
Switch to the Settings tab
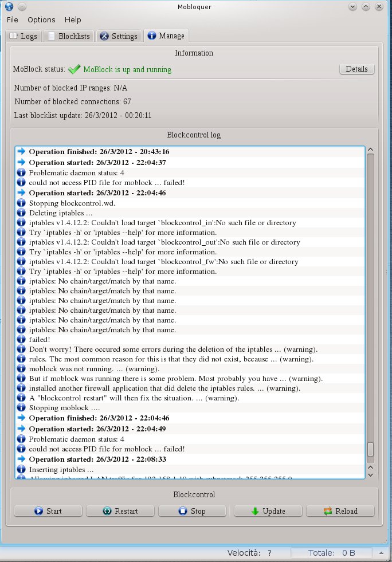pyautogui.click(x=119, y=36)
